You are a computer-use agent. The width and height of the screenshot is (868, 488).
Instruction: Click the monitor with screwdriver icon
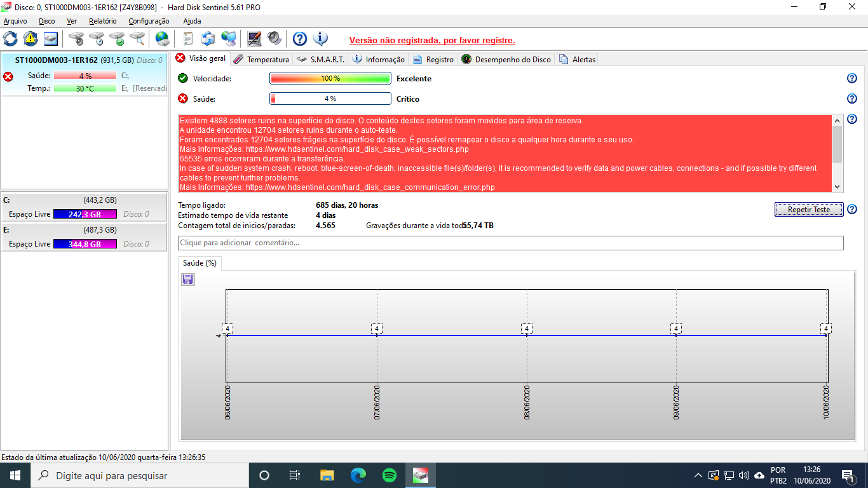[x=254, y=39]
